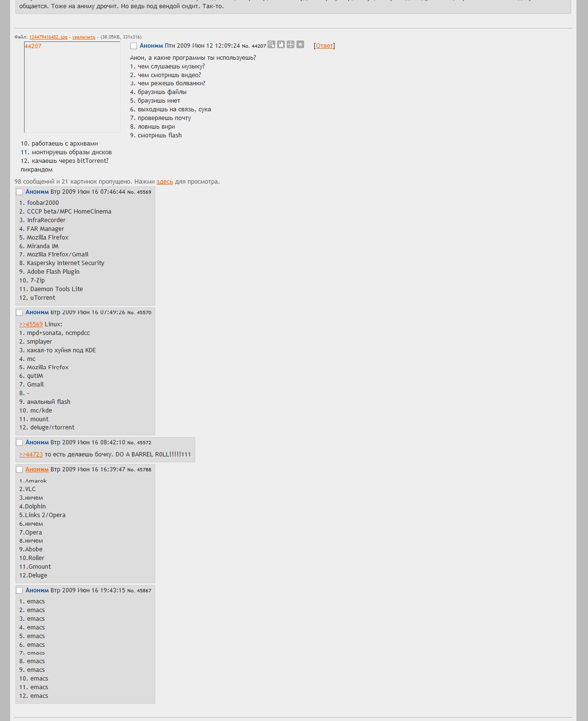Screen dimensions: 588x721
Task: Click the 5.Links 2/Opera line
Action: [42, 515]
